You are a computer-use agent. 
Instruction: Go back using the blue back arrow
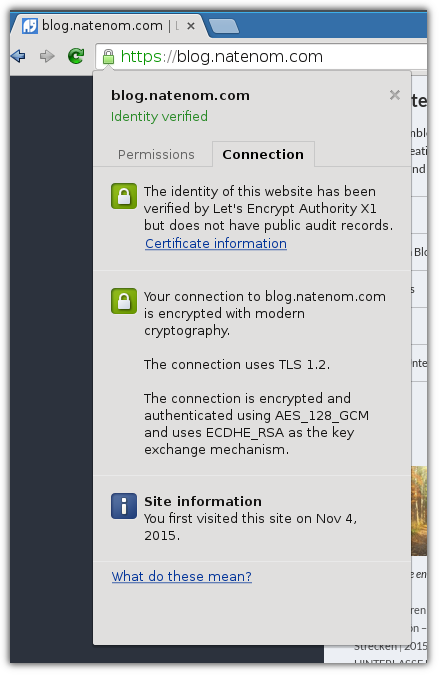coord(18,56)
